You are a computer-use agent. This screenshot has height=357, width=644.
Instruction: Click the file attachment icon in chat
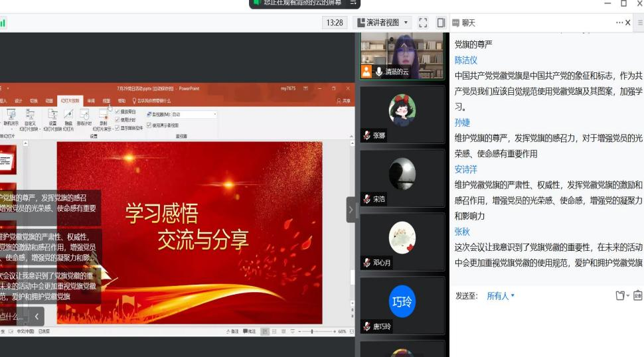tap(620, 295)
